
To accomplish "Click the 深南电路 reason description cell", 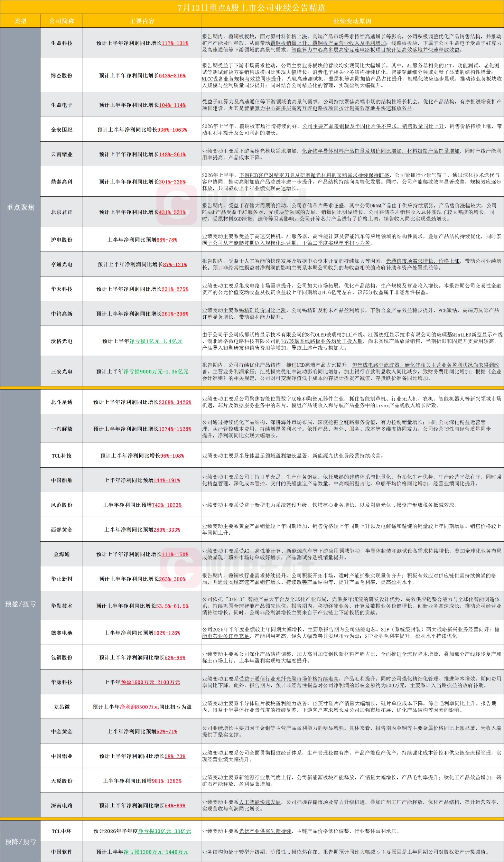I will click(352, 805).
